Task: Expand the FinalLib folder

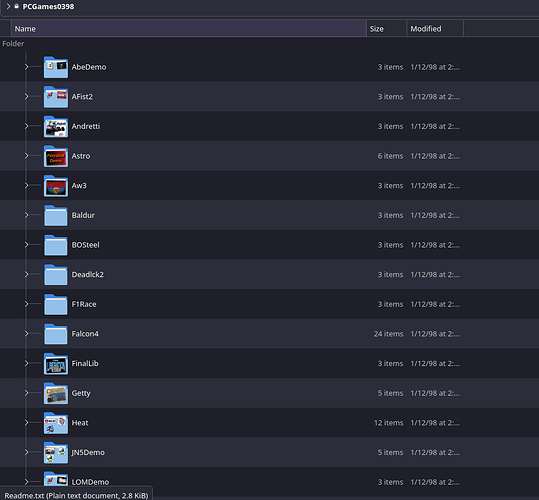Action: [x=26, y=363]
